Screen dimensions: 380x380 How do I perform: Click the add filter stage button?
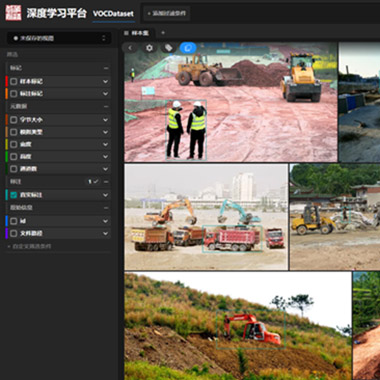167,14
